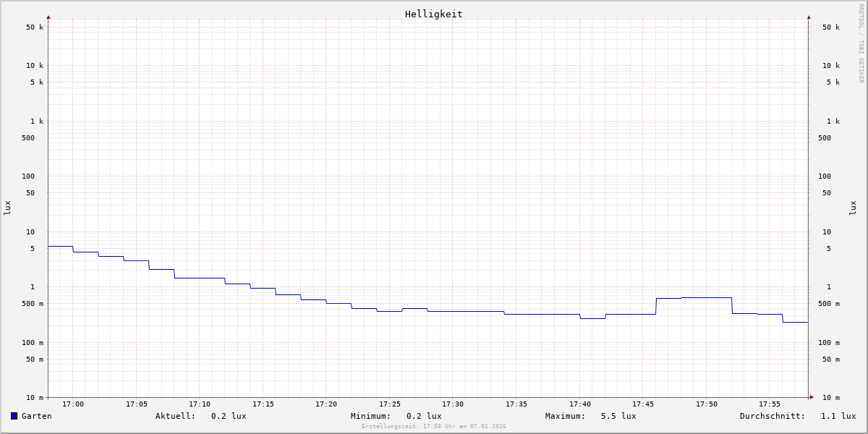Viewport: 868px width, 434px height.
Task: Click the left vertical lux axis label
Action: click(7, 208)
